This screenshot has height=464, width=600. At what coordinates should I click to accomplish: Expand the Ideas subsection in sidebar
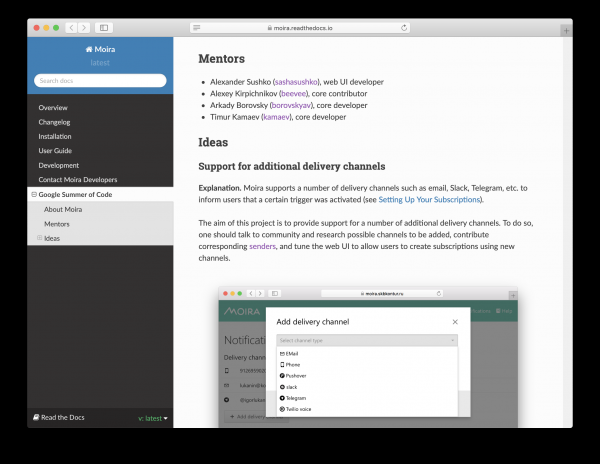pos(40,238)
